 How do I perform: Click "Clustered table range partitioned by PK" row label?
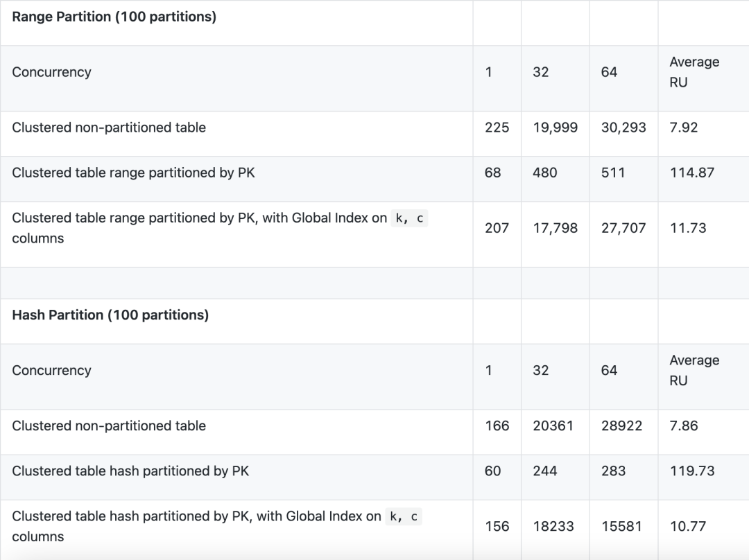coord(133,173)
